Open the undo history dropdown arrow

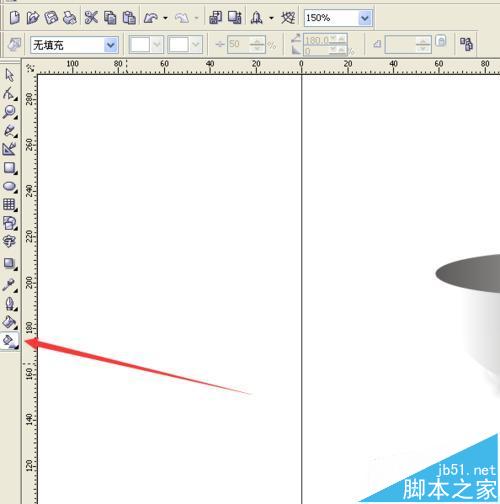pos(165,18)
